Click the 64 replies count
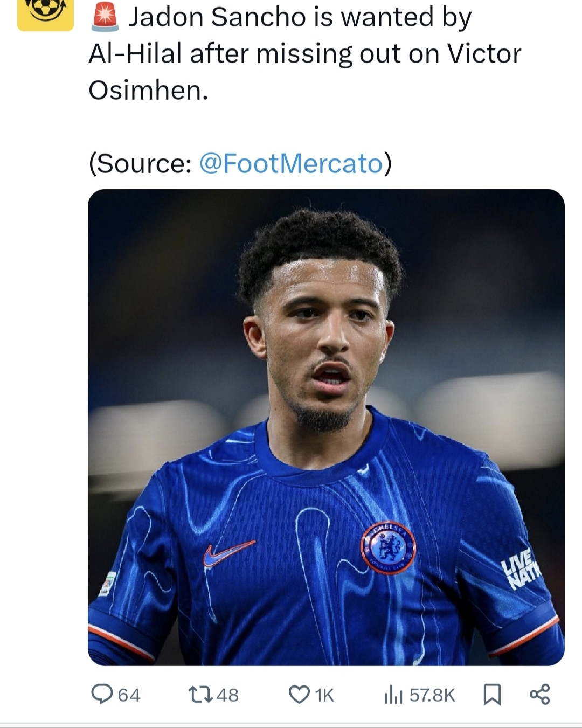Image resolution: width=582 pixels, height=728 pixels. pyautogui.click(x=129, y=695)
